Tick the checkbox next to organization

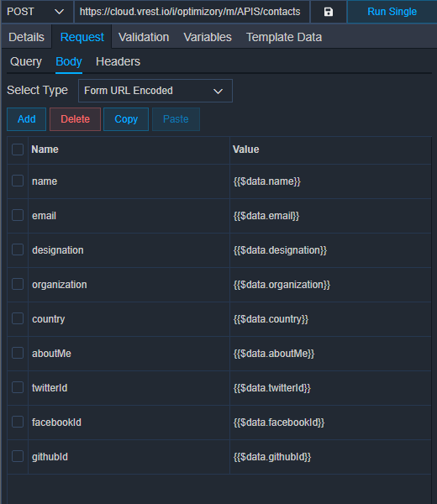point(18,284)
